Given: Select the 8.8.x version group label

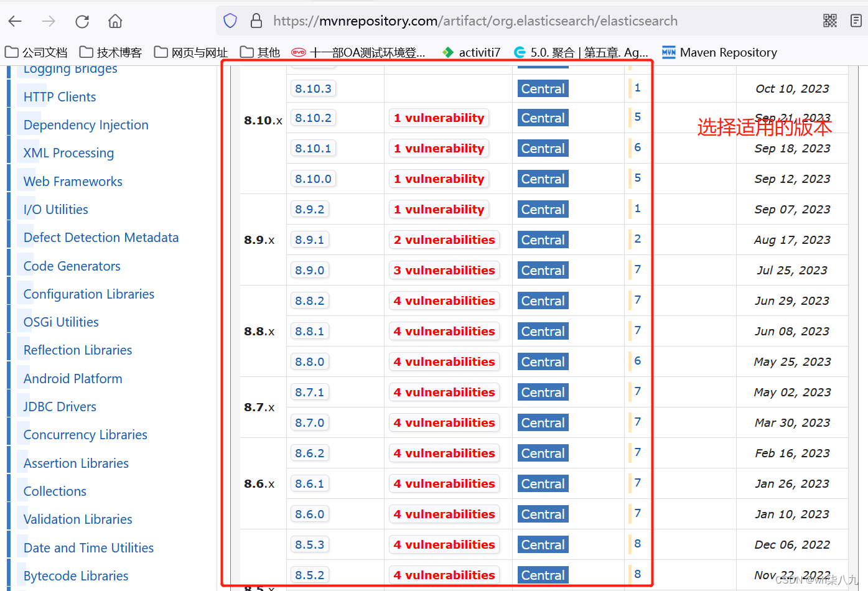Looking at the screenshot, I should coord(259,331).
